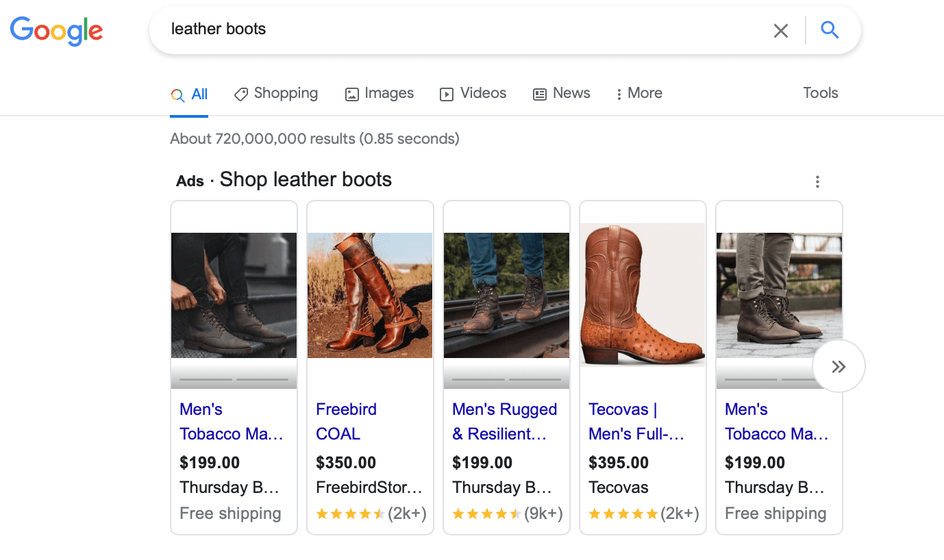Click the $395.00 price
The width and height of the screenshot is (944, 560).
(x=619, y=463)
